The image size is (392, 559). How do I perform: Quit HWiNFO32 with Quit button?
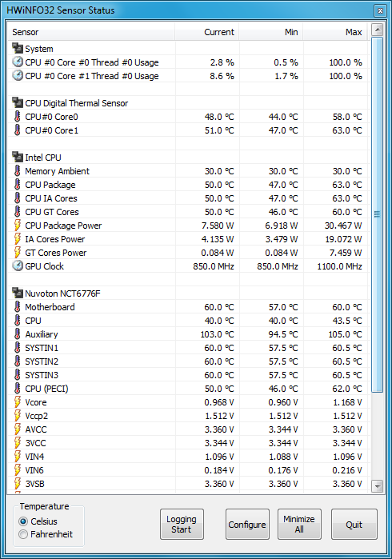click(x=354, y=524)
